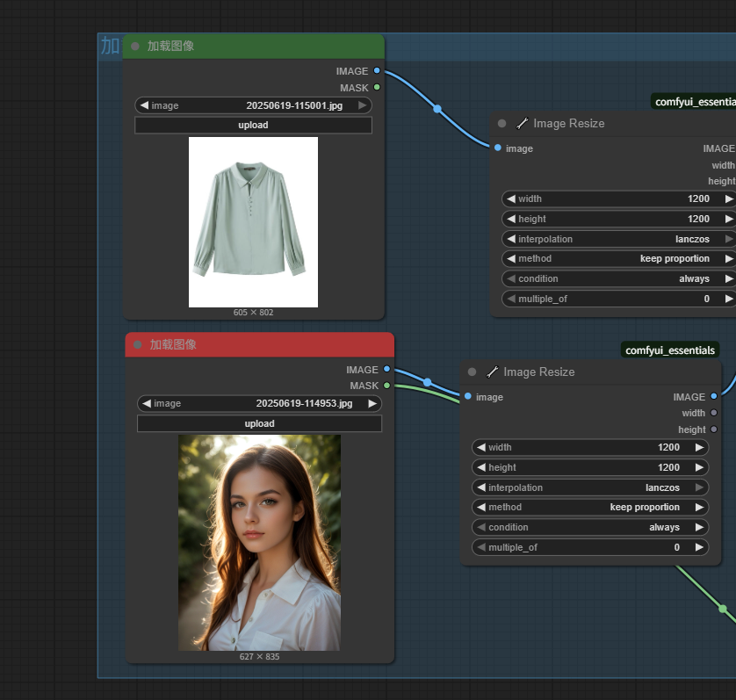Collapse the green load image node via its dot
The width and height of the screenshot is (736, 700).
pos(135,46)
